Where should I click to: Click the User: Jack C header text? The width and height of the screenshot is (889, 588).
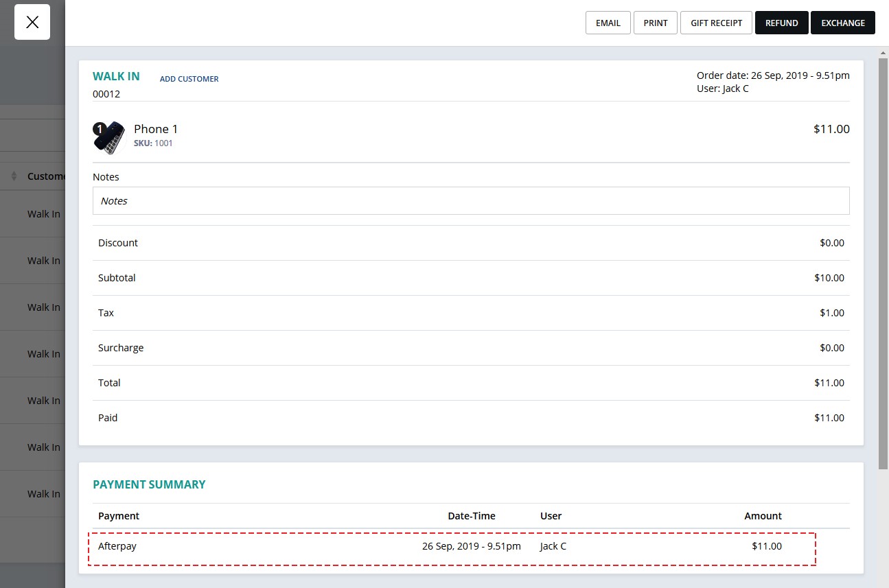(x=723, y=89)
